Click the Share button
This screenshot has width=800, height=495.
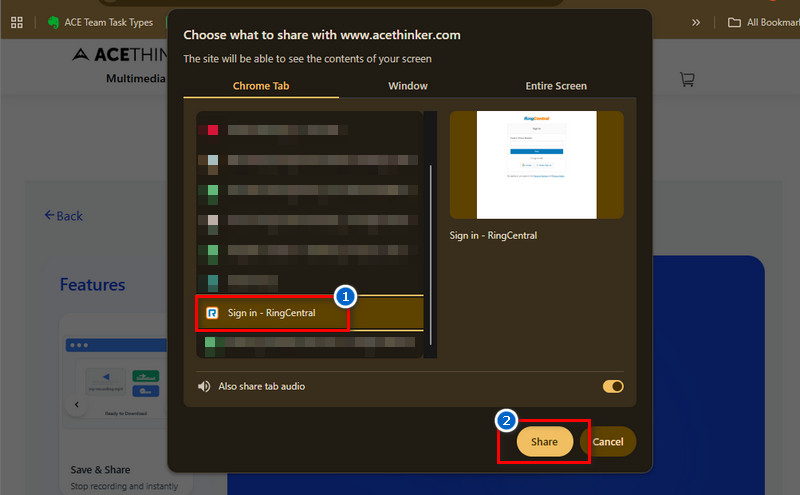(544, 441)
